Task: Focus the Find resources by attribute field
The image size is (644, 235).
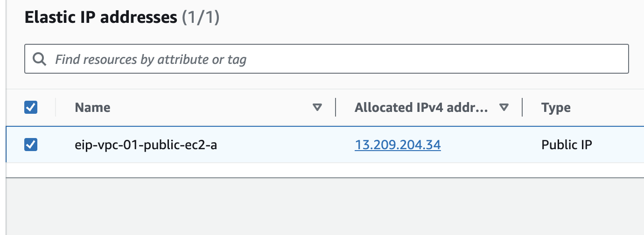Action: click(327, 59)
